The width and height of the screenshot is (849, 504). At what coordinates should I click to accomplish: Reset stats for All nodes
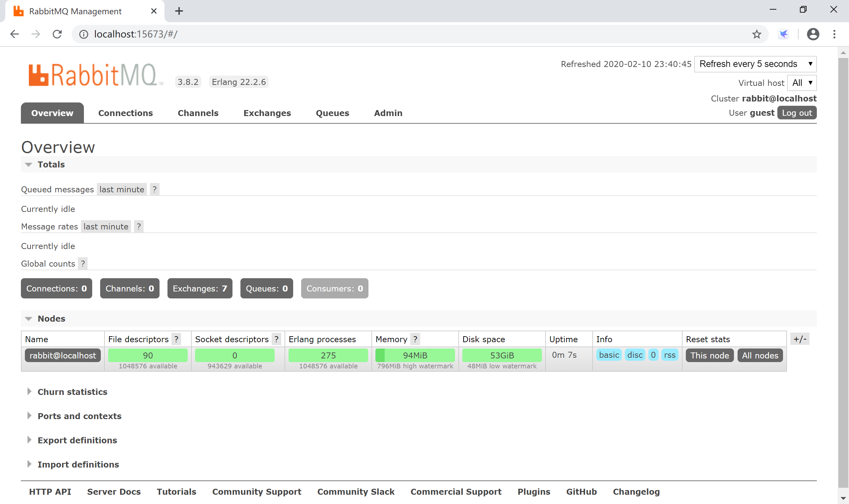point(760,355)
